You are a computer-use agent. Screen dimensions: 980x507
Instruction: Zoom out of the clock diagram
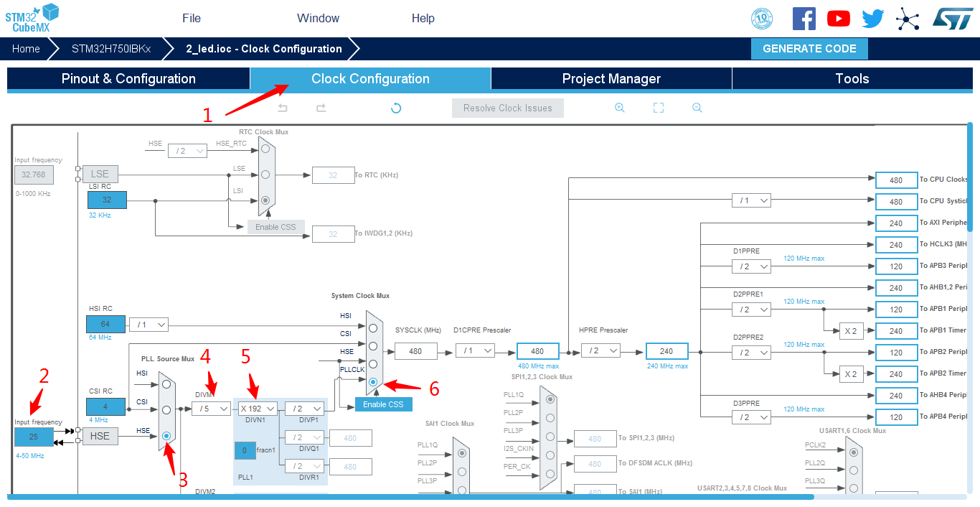tap(697, 108)
